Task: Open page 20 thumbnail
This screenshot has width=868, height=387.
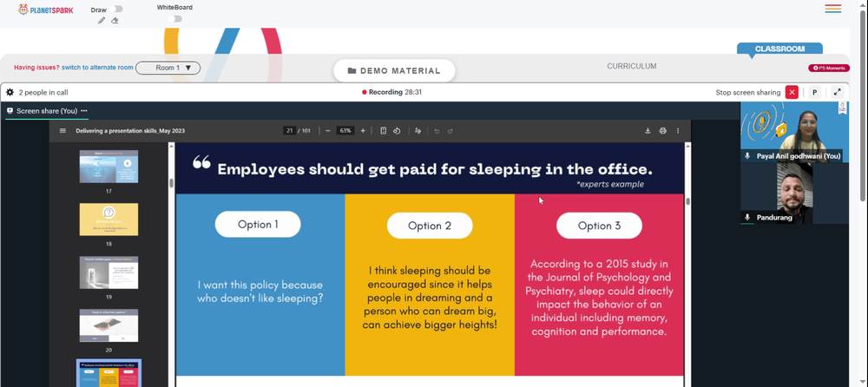Action: pyautogui.click(x=109, y=325)
